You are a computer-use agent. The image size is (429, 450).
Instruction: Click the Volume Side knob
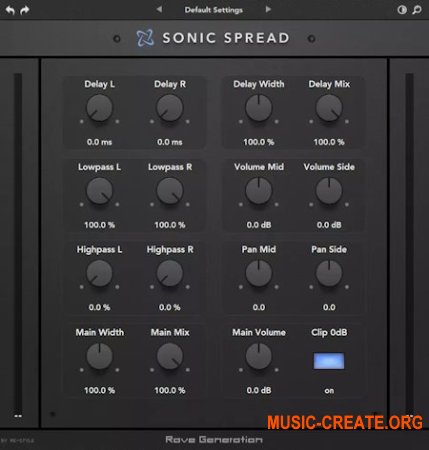pyautogui.click(x=329, y=191)
